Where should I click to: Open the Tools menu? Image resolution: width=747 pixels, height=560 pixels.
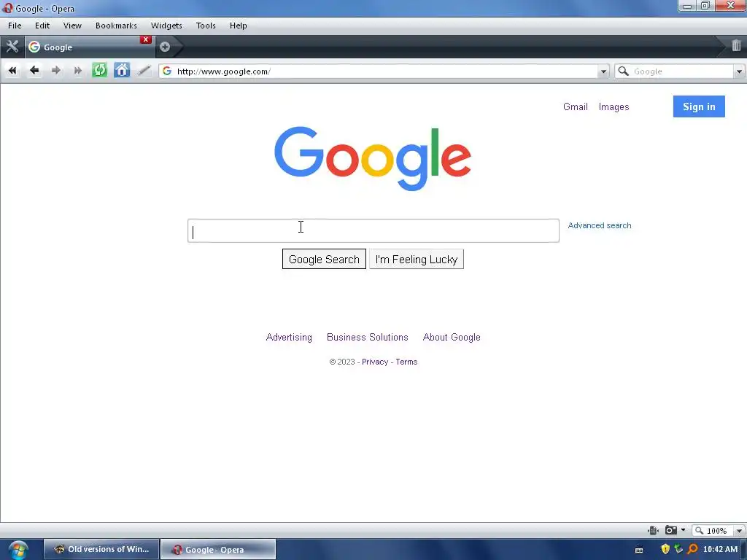coord(206,26)
